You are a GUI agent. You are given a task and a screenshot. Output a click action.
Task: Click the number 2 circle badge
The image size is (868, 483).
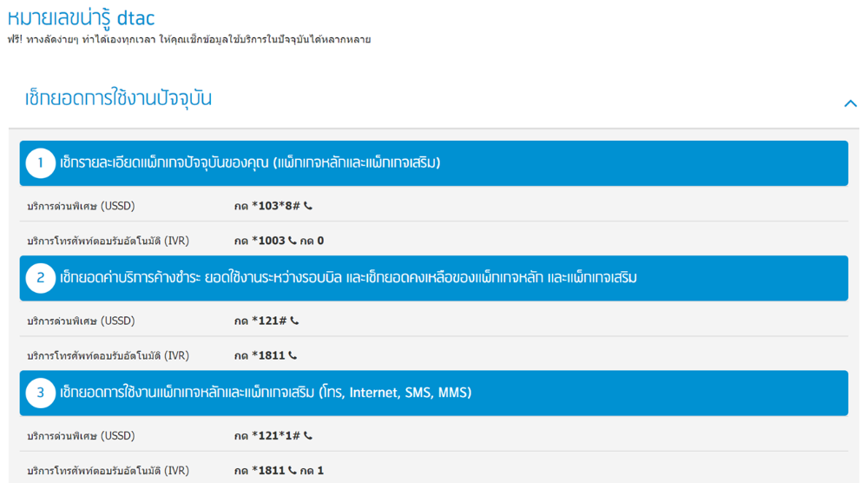tap(41, 278)
